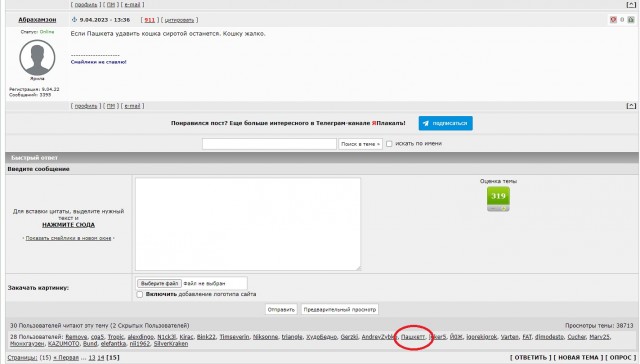This screenshot has height=364, width=640.
Task: Open user Kirac's profile link
Action: [x=186, y=337]
